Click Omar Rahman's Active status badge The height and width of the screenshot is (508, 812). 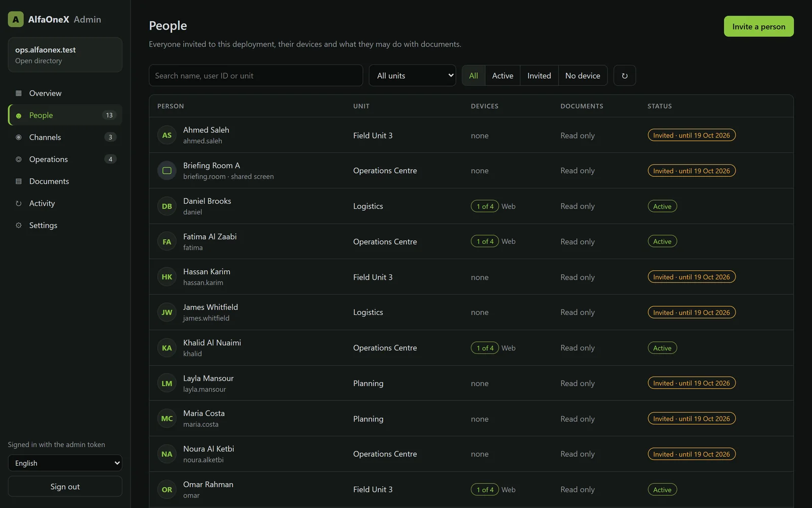click(662, 490)
